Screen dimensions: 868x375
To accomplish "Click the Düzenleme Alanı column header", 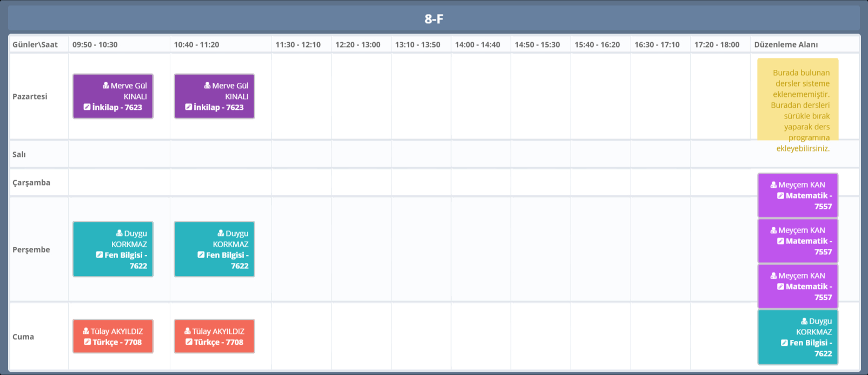I will click(x=786, y=45).
